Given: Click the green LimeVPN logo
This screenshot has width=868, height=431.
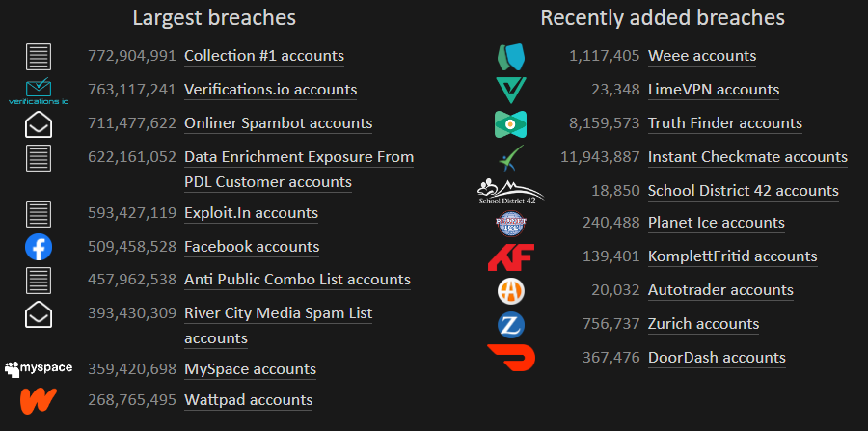Looking at the screenshot, I should pos(510,90).
